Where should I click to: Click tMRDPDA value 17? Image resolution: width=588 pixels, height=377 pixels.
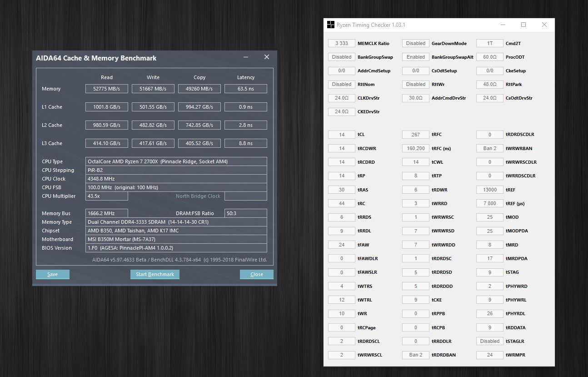point(490,258)
